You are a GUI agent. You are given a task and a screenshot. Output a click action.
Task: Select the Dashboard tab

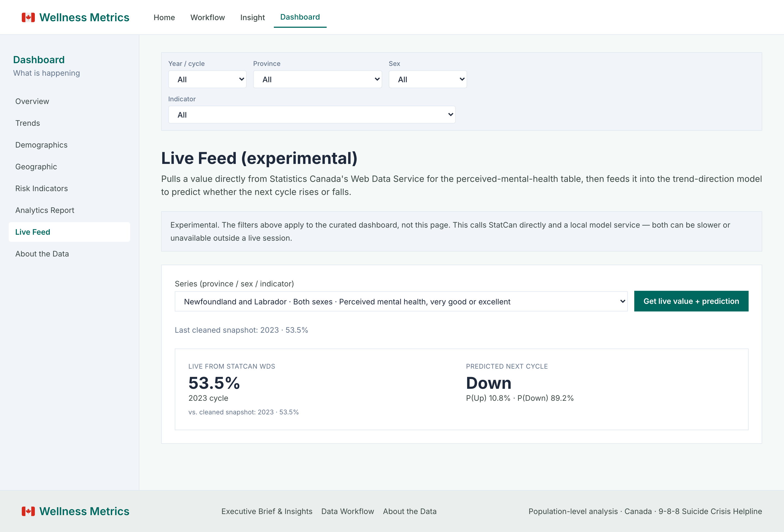click(x=300, y=17)
